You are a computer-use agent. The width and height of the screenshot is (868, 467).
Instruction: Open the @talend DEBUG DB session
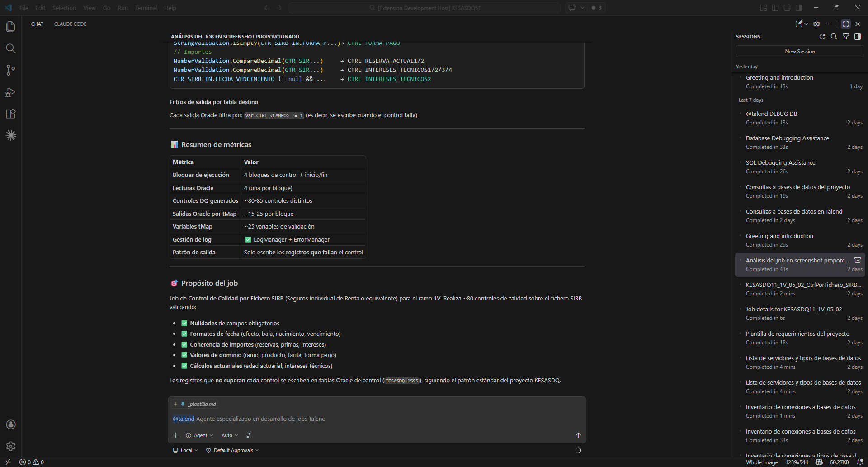pyautogui.click(x=800, y=118)
